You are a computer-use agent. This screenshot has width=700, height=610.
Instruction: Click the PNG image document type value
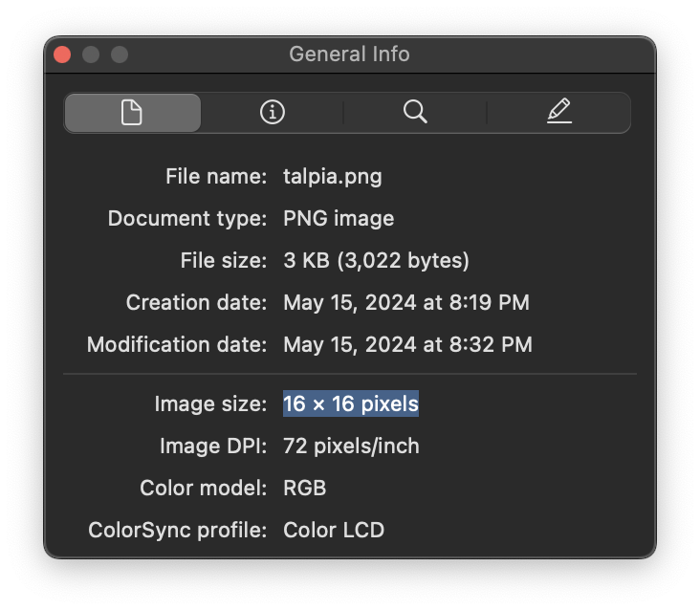pyautogui.click(x=339, y=219)
